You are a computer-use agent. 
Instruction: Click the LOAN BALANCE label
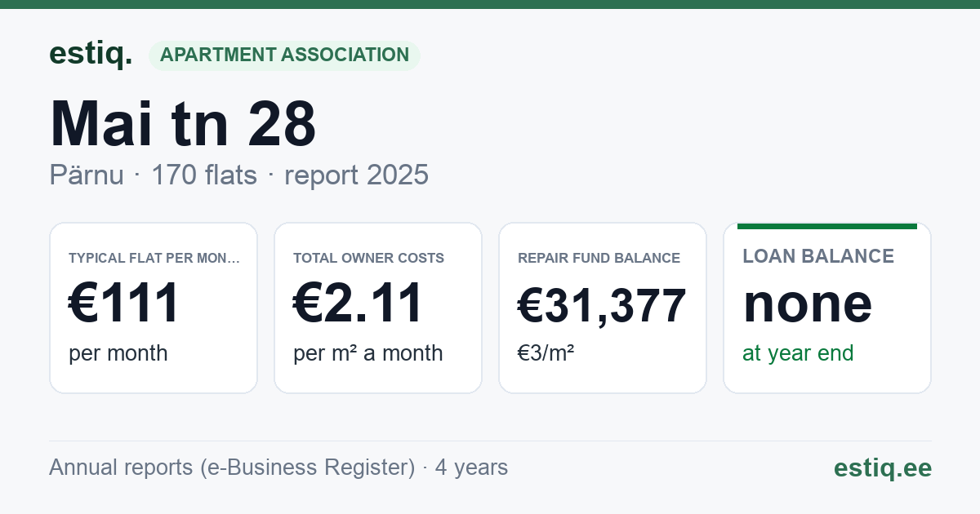(818, 256)
